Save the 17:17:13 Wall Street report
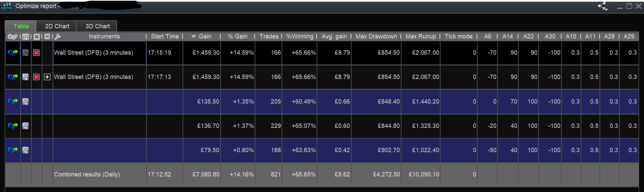The height and width of the screenshot is (192, 644). [x=25, y=77]
